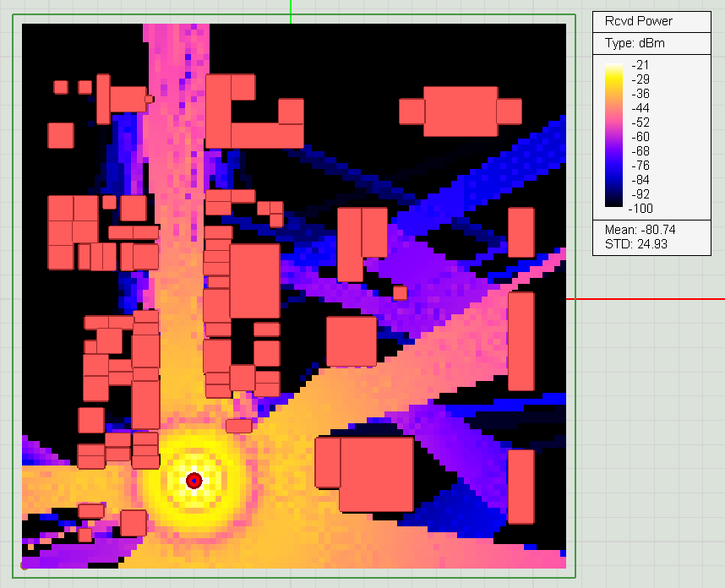Screen dimensions: 725x588
Task: Click the Type: dBm legend label
Action: pos(639,43)
